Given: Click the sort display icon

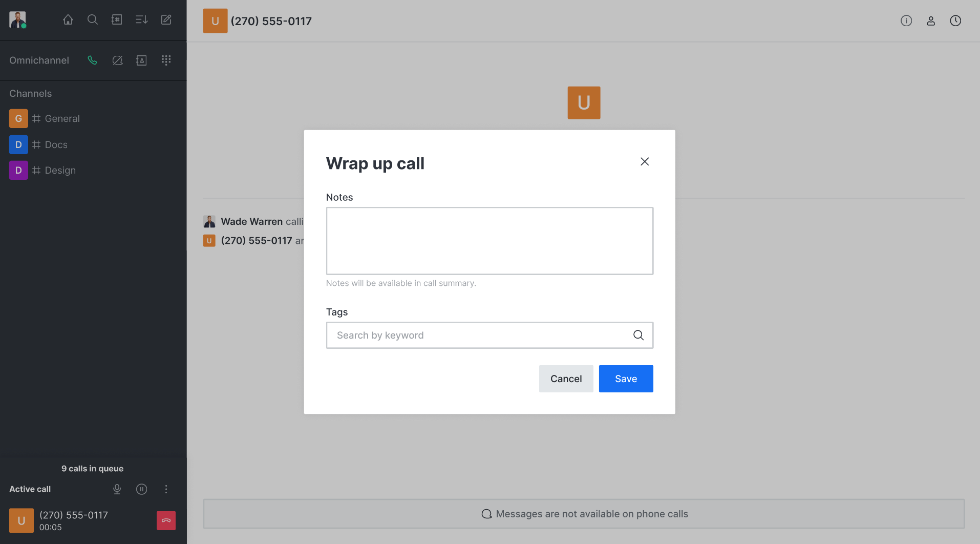Looking at the screenshot, I should point(141,20).
